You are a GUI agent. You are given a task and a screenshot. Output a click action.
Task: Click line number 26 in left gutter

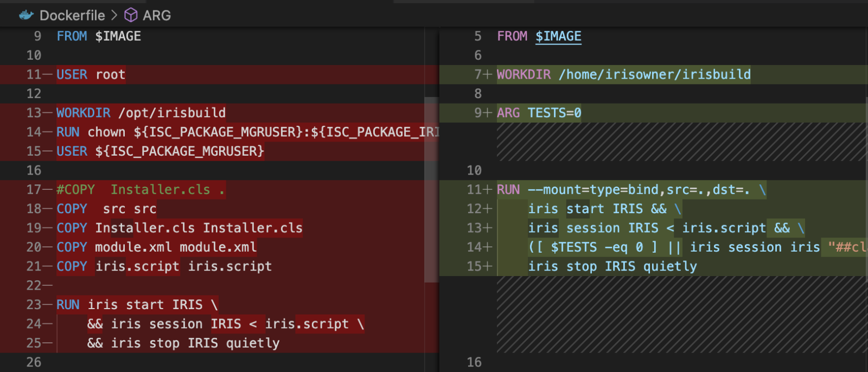pyautogui.click(x=34, y=362)
